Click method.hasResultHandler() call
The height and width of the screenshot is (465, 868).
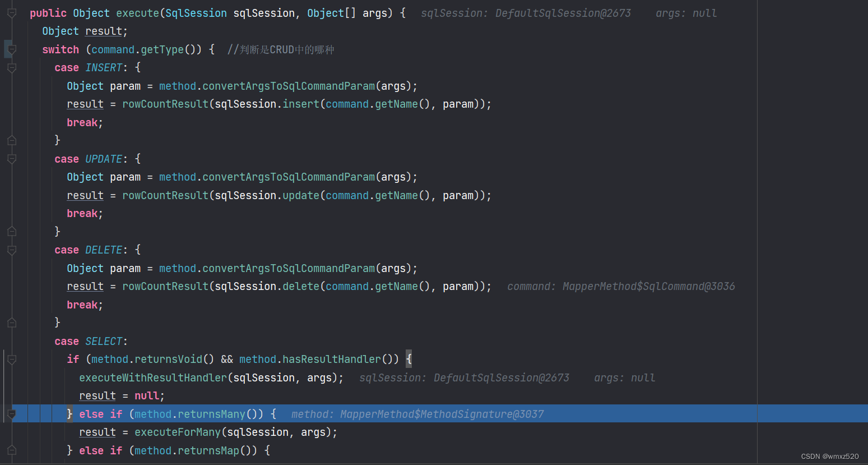click(319, 360)
